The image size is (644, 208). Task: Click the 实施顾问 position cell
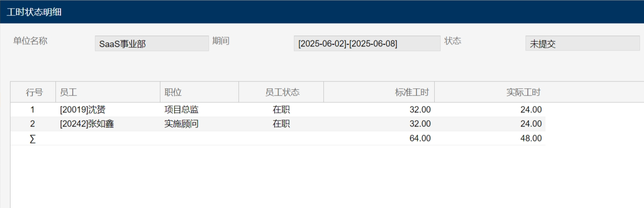pyautogui.click(x=182, y=124)
